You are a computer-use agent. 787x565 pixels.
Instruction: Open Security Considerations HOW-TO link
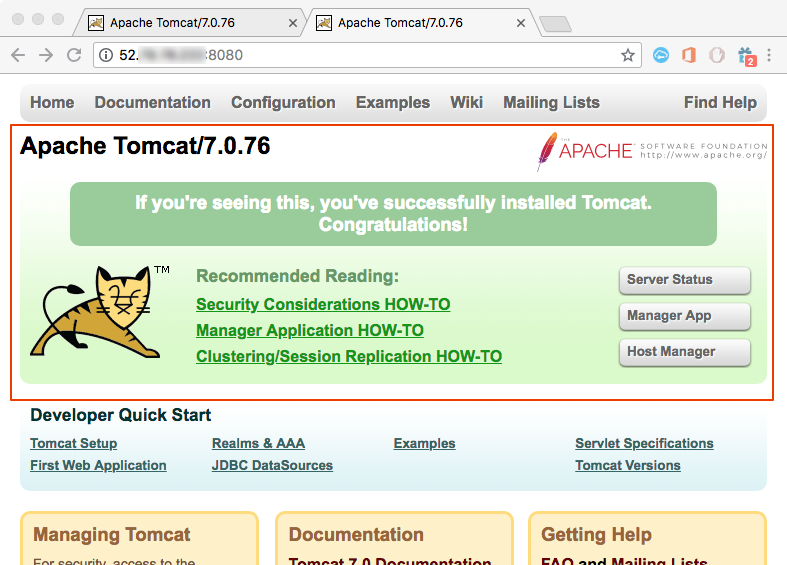(323, 304)
